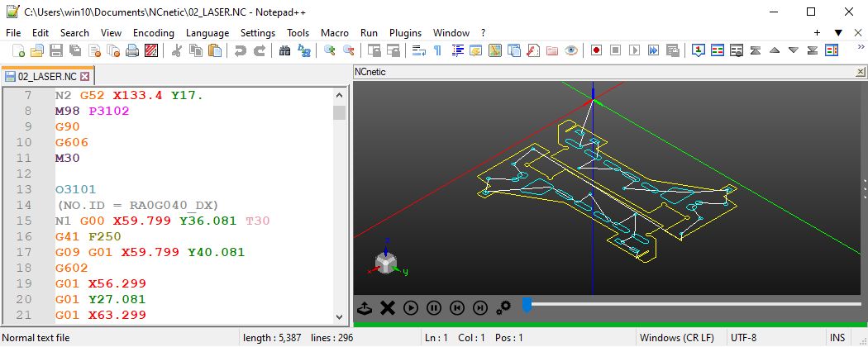Open Replace dialog toolbar icon

(x=304, y=51)
